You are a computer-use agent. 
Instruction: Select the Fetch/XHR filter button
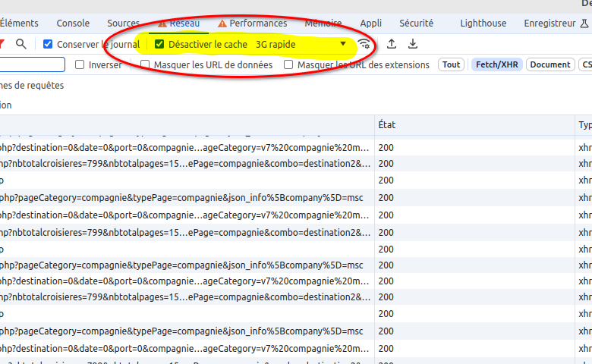point(496,65)
